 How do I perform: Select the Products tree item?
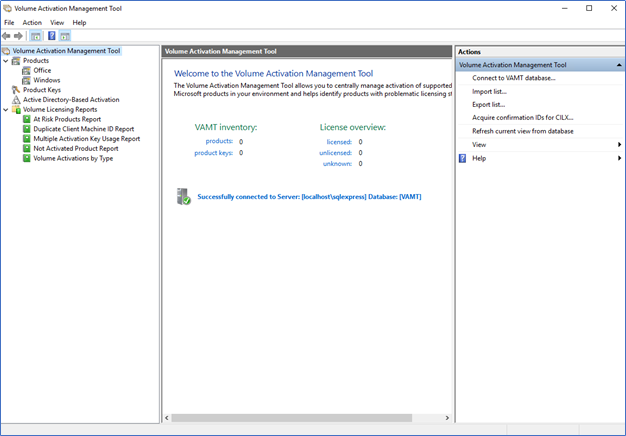coord(36,61)
